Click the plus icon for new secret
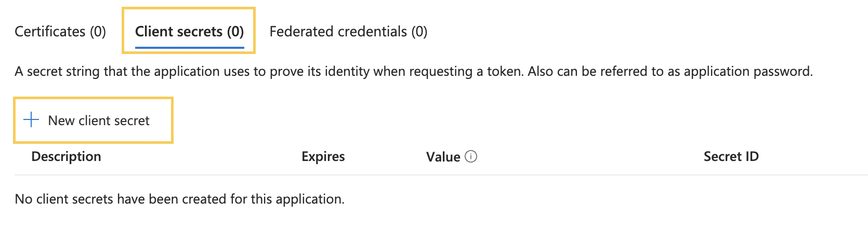The image size is (868, 242). pos(31,120)
